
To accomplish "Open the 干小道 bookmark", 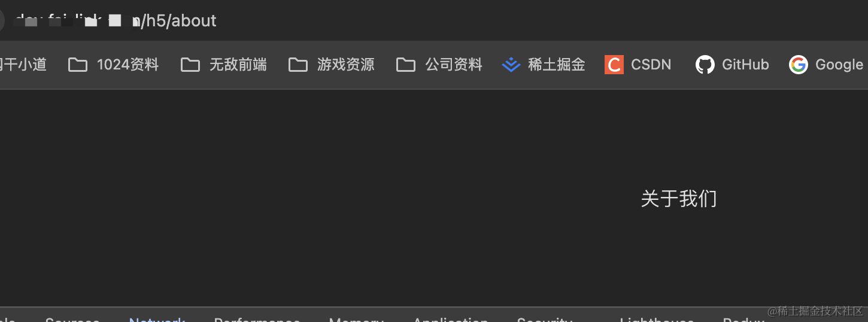I will (23, 65).
